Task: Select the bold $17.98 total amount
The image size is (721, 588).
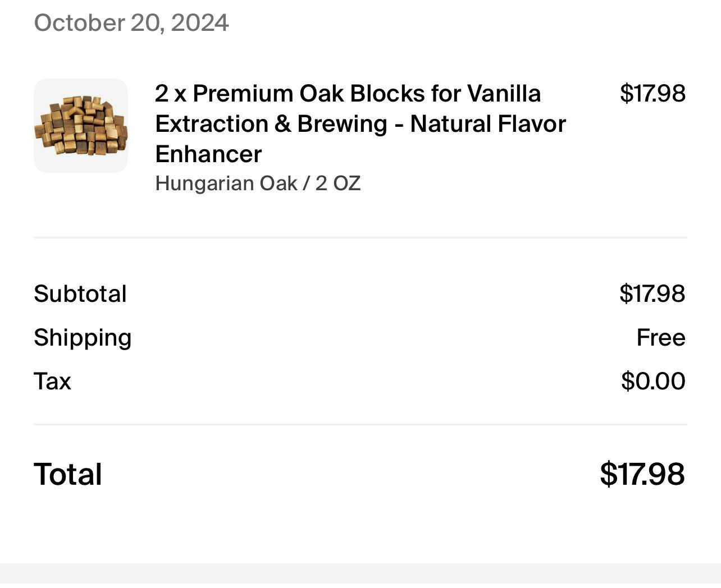Action: click(642, 475)
